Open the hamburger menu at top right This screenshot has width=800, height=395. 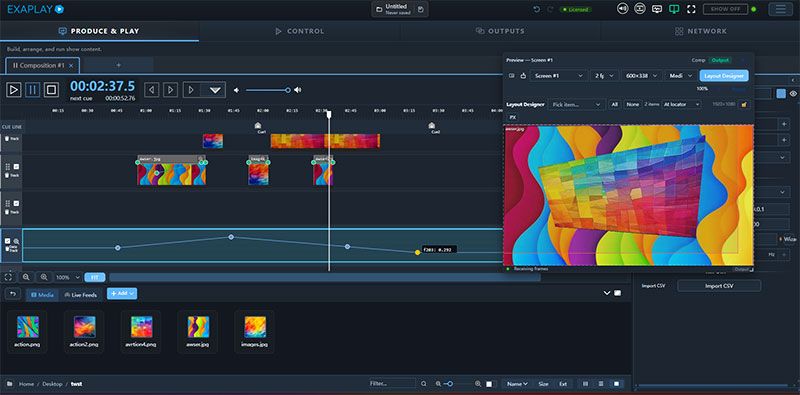pyautogui.click(x=781, y=9)
